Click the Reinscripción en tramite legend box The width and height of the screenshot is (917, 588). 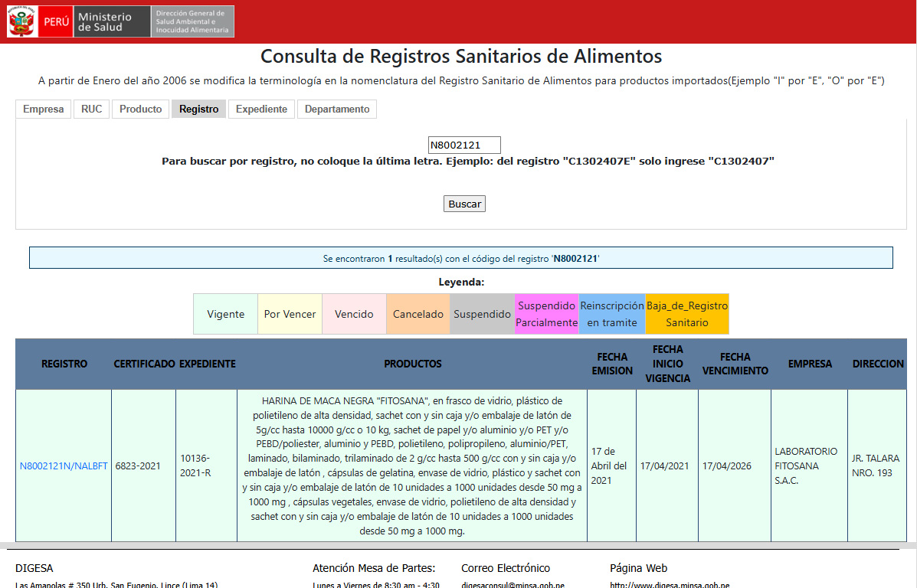[x=612, y=314]
